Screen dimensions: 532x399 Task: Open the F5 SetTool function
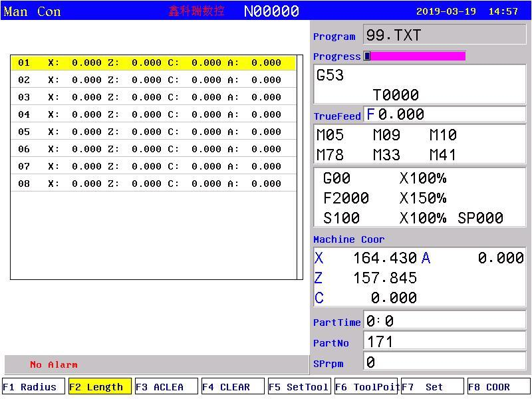coord(299,387)
